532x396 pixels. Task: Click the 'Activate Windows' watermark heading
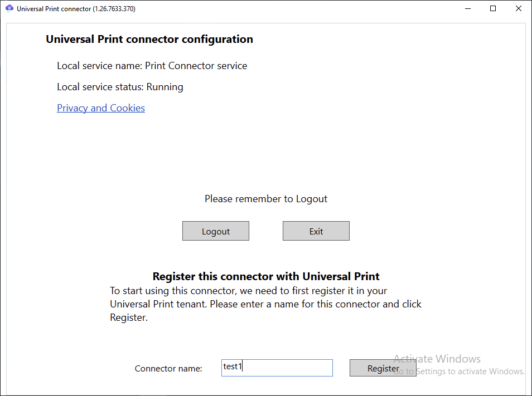pyautogui.click(x=437, y=359)
